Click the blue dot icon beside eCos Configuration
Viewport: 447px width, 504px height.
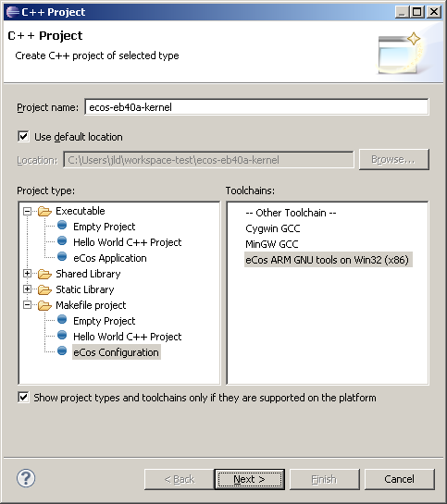(x=62, y=350)
